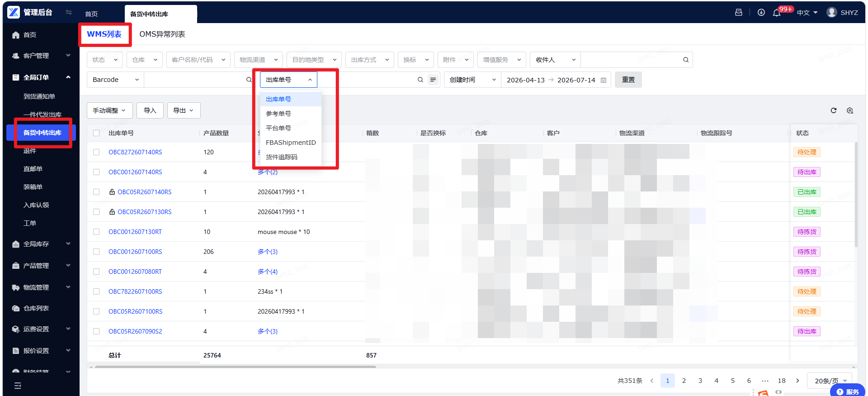Click the 全局订单 clipboard icon in sidebar
868x396 pixels.
click(x=16, y=77)
